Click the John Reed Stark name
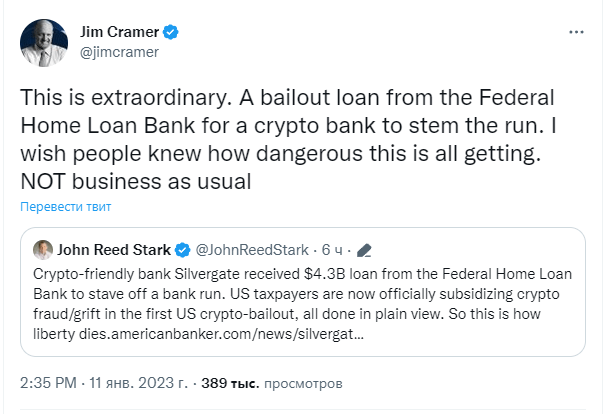Viewport: 605px width, 414px height. 114,250
